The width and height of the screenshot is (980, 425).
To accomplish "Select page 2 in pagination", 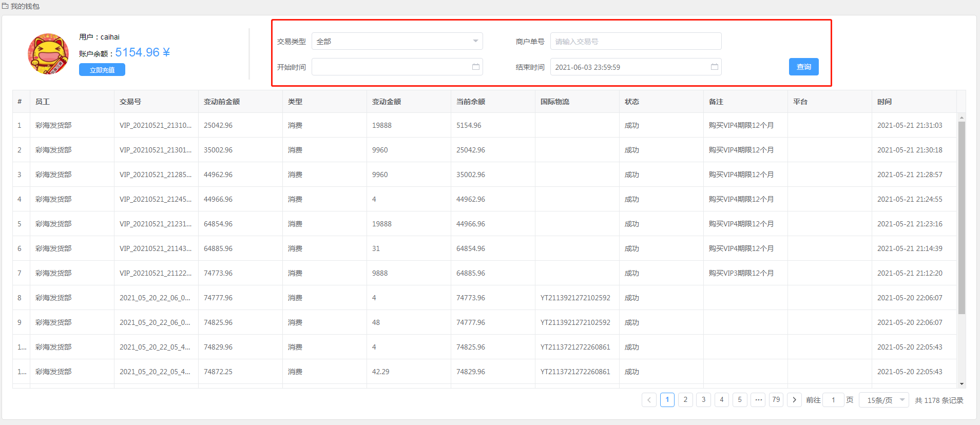I will [685, 400].
